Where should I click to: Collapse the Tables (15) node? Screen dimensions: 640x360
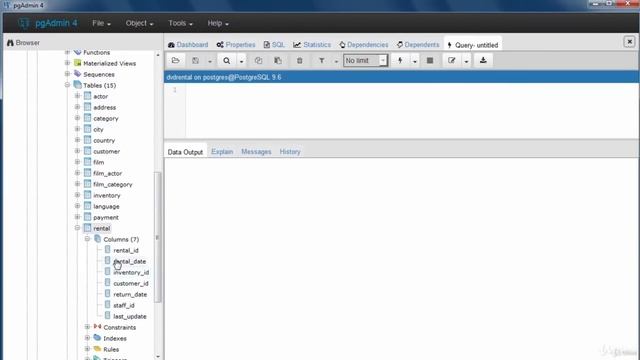[x=67, y=85]
